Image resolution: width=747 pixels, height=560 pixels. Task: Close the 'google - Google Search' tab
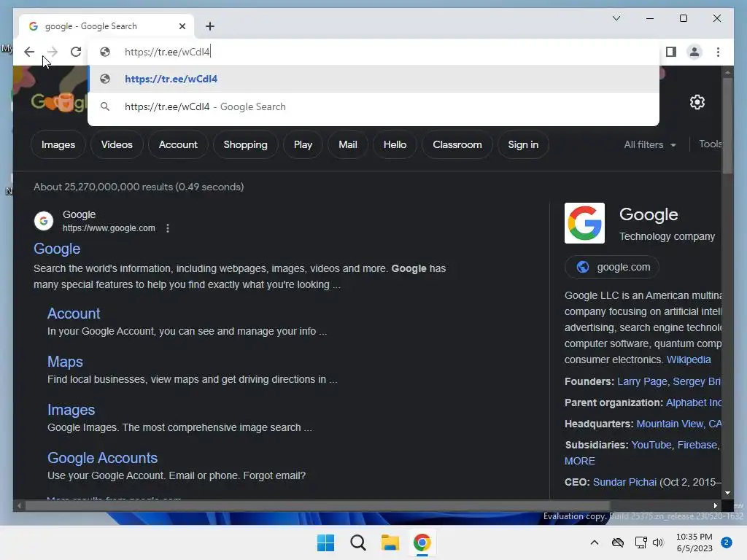[182, 26]
